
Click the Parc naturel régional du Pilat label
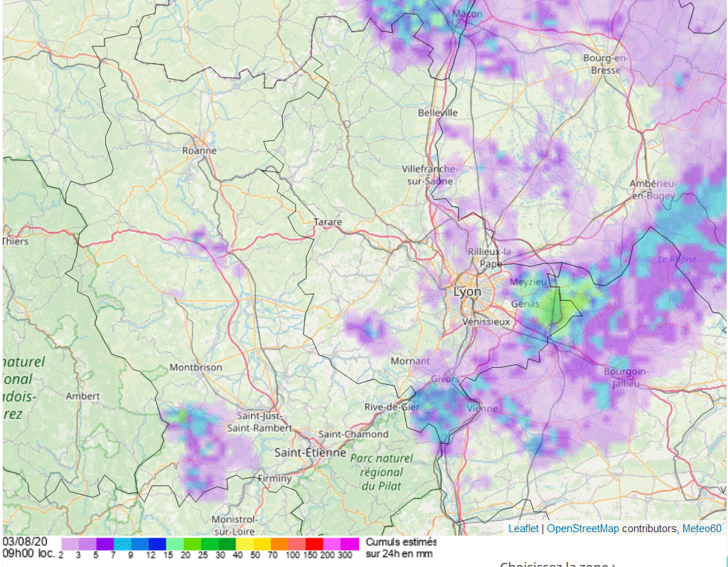coord(382,472)
